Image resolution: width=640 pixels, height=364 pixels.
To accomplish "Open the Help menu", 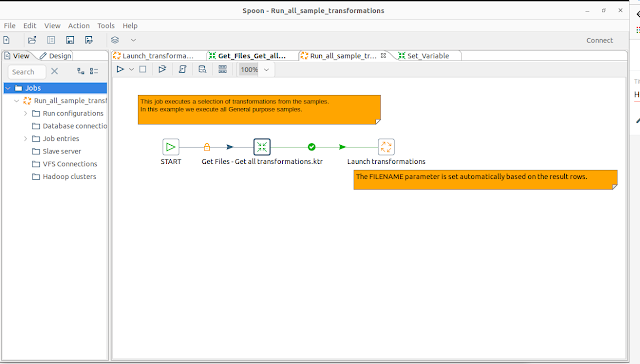I will point(130,25).
